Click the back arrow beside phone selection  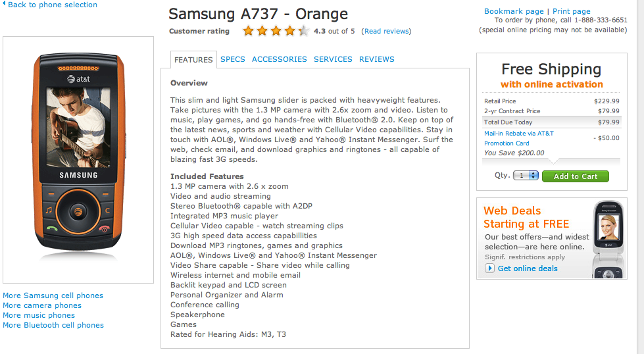coord(3,5)
